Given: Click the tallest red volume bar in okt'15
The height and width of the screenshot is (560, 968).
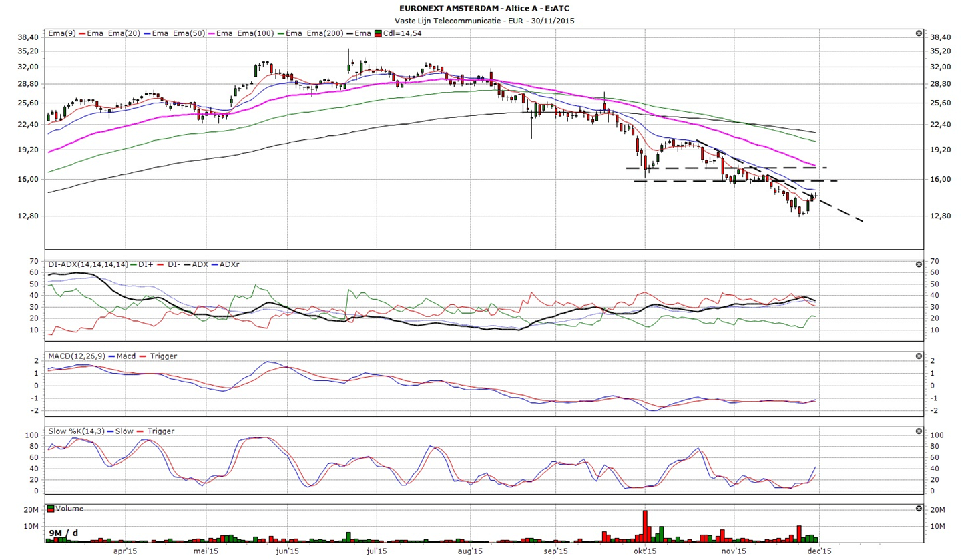Looking at the screenshot, I should click(646, 526).
